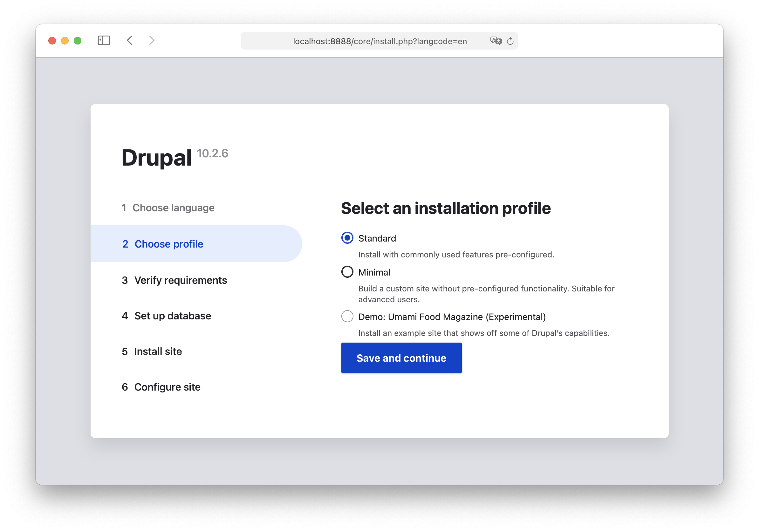Click step 3 Verify requirements
Viewport: 759px width, 532px height.
point(174,280)
